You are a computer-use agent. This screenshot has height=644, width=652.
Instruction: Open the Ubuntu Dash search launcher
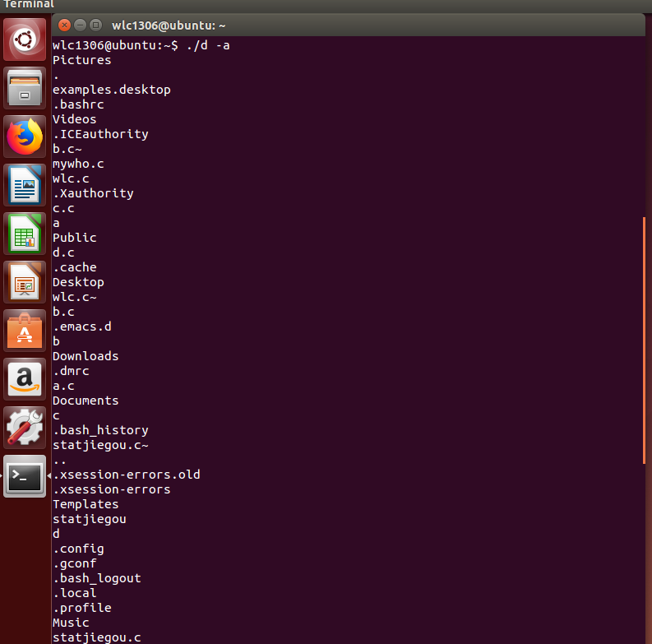[25, 39]
